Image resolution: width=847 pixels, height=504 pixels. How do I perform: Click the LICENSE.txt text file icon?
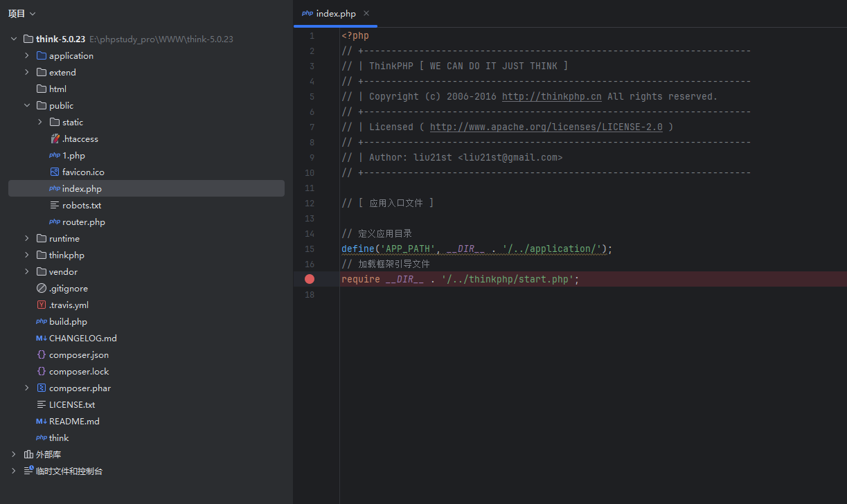pos(42,405)
